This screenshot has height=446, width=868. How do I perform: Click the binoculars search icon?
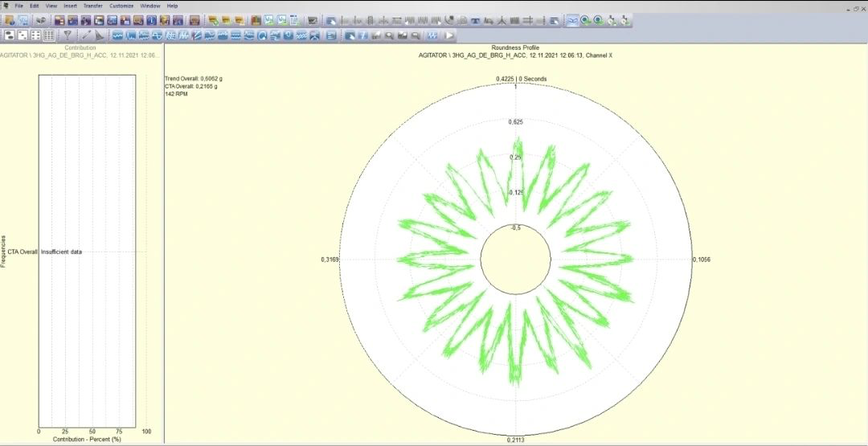40,20
